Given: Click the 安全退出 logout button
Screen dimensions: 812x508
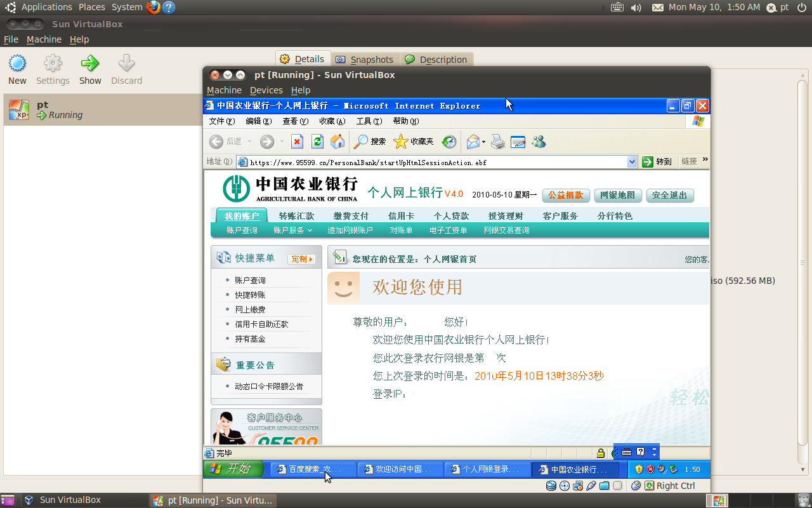Looking at the screenshot, I should 670,195.
